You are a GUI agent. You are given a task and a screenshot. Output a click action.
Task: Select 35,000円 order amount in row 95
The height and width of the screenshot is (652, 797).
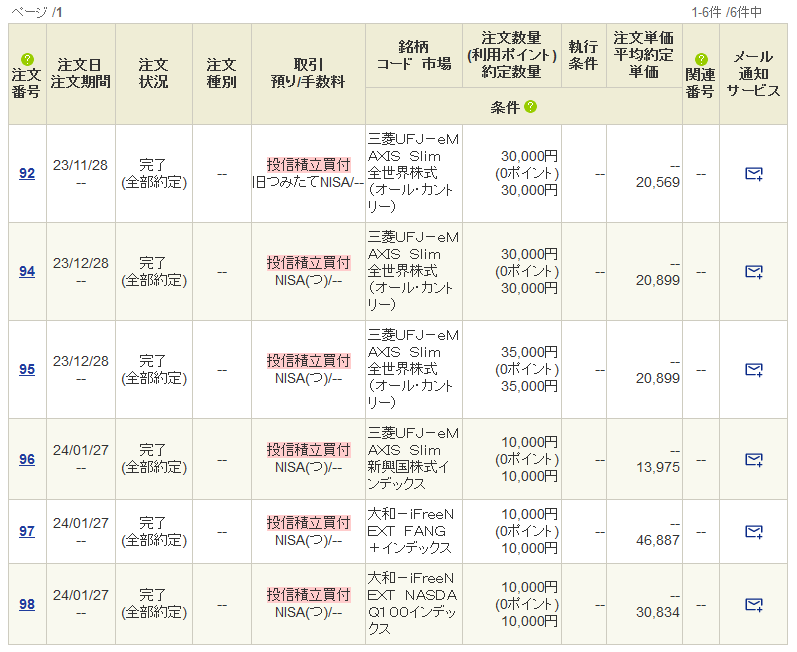tap(529, 352)
